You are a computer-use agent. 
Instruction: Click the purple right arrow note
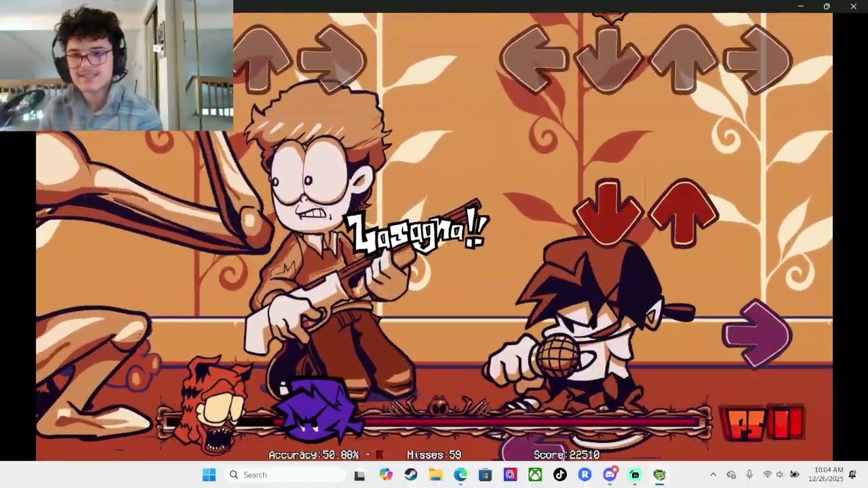tap(757, 335)
